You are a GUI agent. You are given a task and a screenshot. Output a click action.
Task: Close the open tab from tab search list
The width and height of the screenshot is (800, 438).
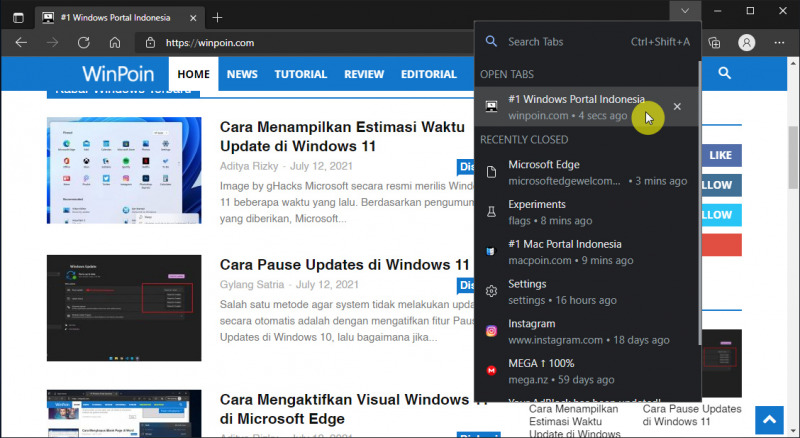(x=677, y=106)
